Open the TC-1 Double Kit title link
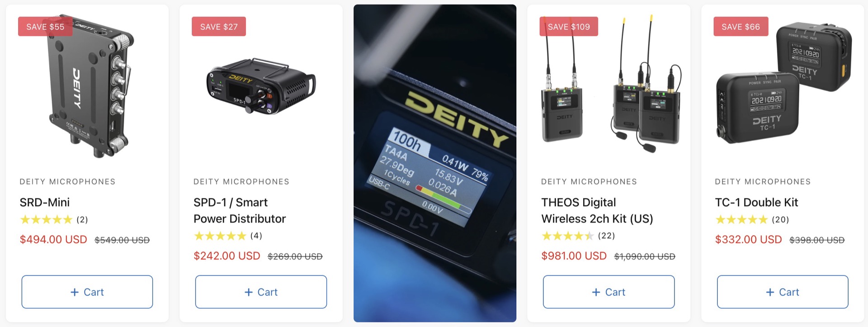This screenshot has width=868, height=327. 756,202
